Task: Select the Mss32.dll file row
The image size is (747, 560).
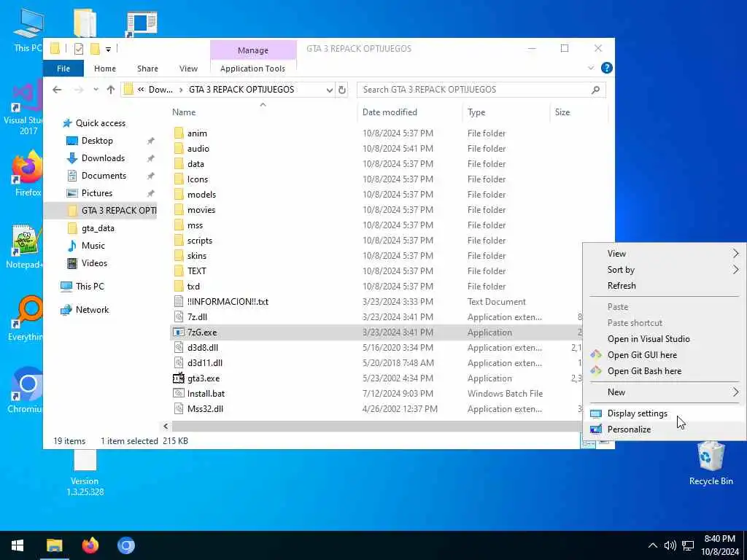Action: (376, 408)
